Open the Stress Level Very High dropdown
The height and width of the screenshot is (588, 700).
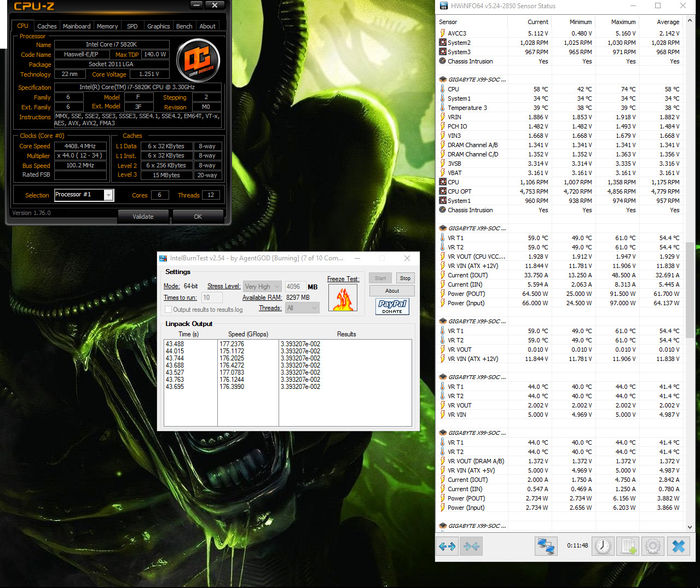coord(262,287)
